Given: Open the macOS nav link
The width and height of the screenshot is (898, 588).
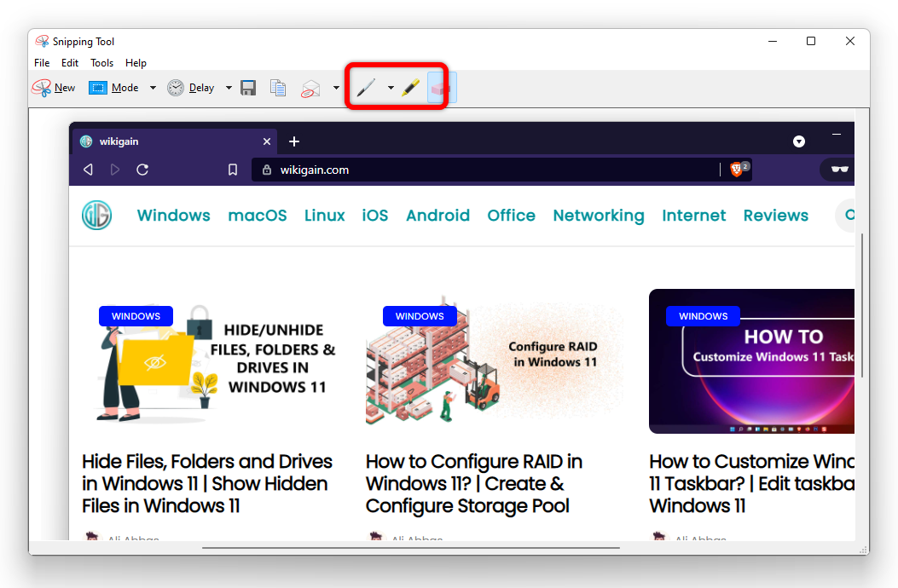Looking at the screenshot, I should tap(258, 216).
